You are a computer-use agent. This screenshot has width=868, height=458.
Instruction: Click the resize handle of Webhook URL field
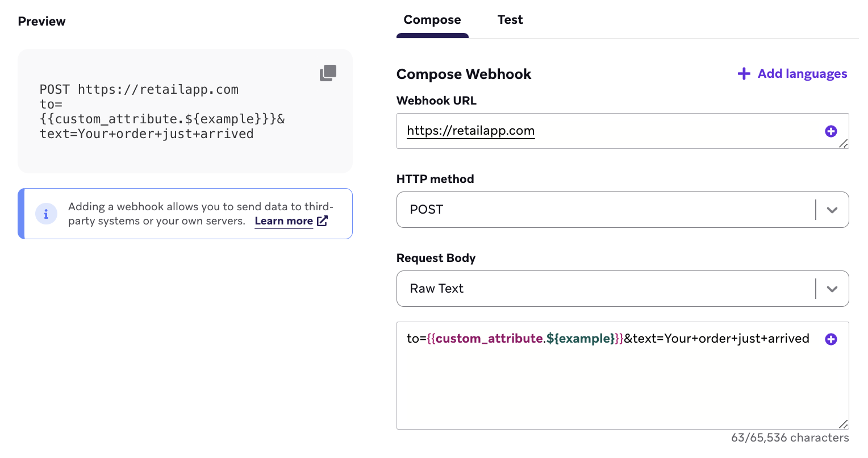click(844, 144)
